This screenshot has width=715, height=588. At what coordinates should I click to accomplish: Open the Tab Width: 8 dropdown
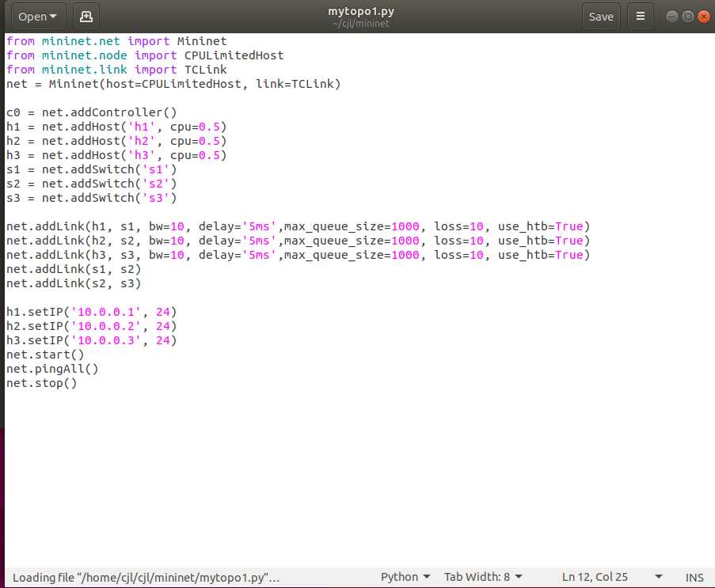[483, 577]
